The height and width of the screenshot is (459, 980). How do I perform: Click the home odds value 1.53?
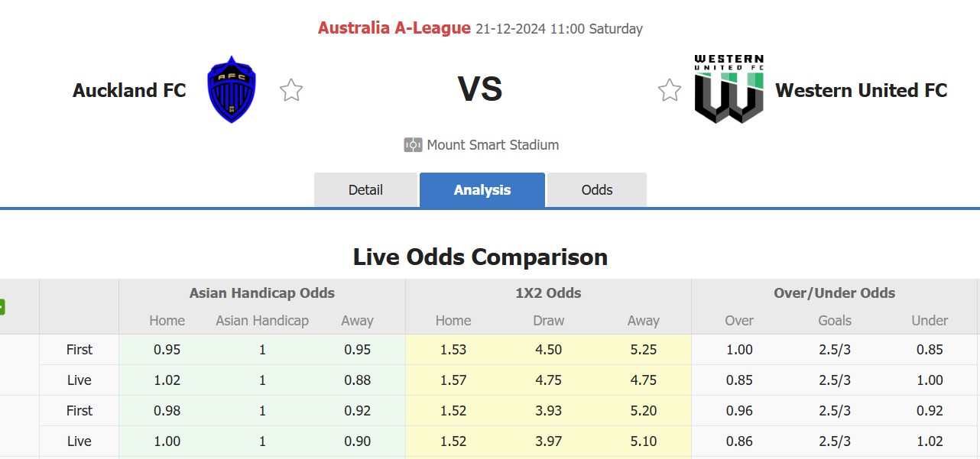point(453,350)
